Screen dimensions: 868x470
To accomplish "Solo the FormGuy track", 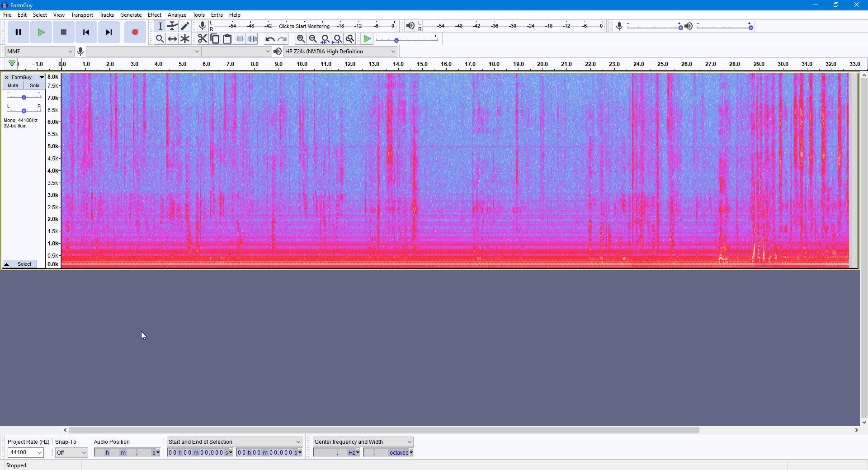I will (34, 85).
